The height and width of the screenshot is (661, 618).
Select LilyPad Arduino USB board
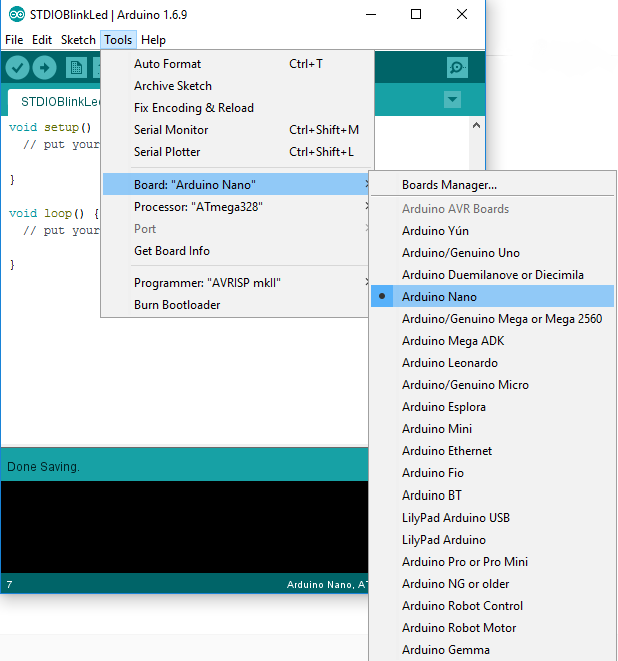pyautogui.click(x=492, y=517)
